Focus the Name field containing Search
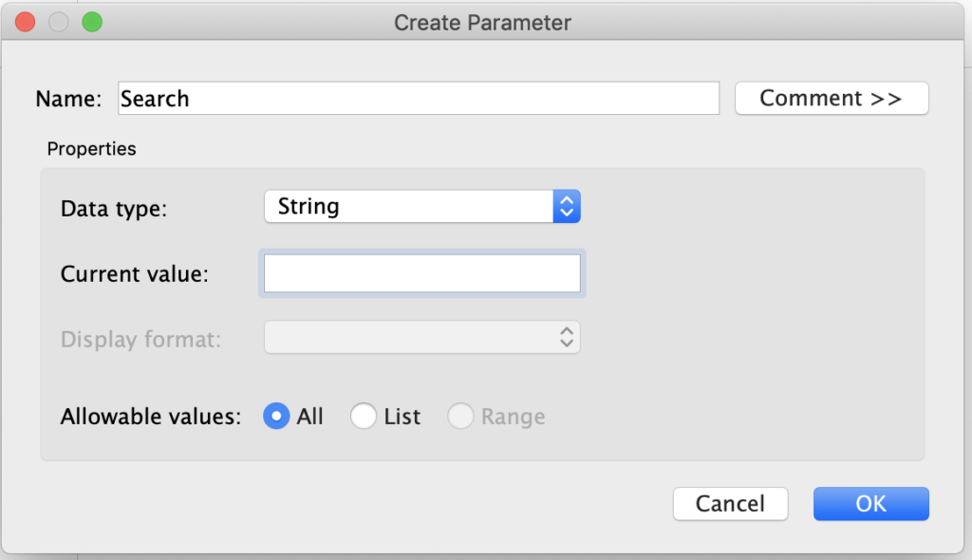The image size is (972, 560). tap(419, 98)
